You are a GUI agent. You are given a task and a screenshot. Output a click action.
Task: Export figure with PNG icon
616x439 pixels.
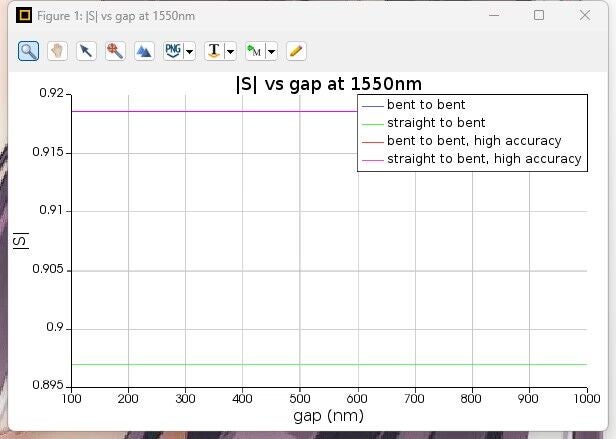point(173,51)
